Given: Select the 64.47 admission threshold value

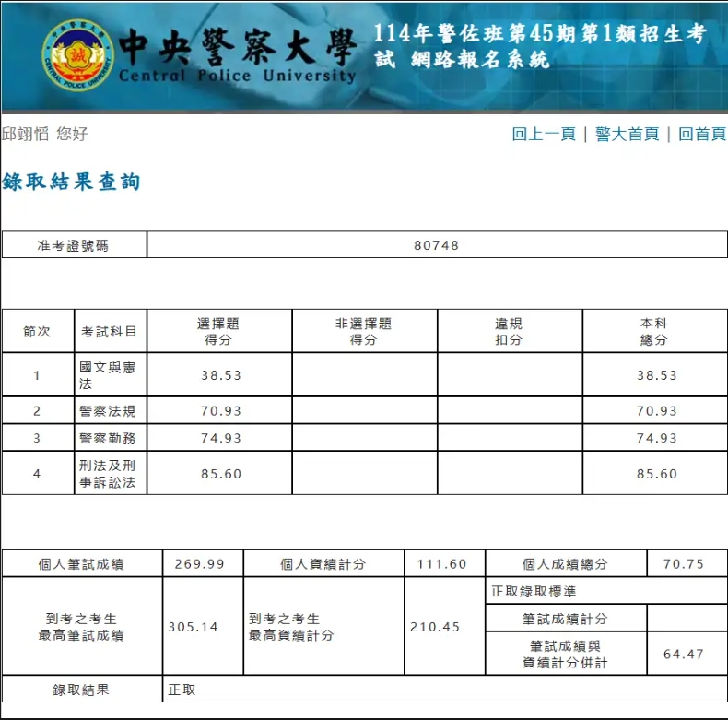Looking at the screenshot, I should (x=684, y=654).
